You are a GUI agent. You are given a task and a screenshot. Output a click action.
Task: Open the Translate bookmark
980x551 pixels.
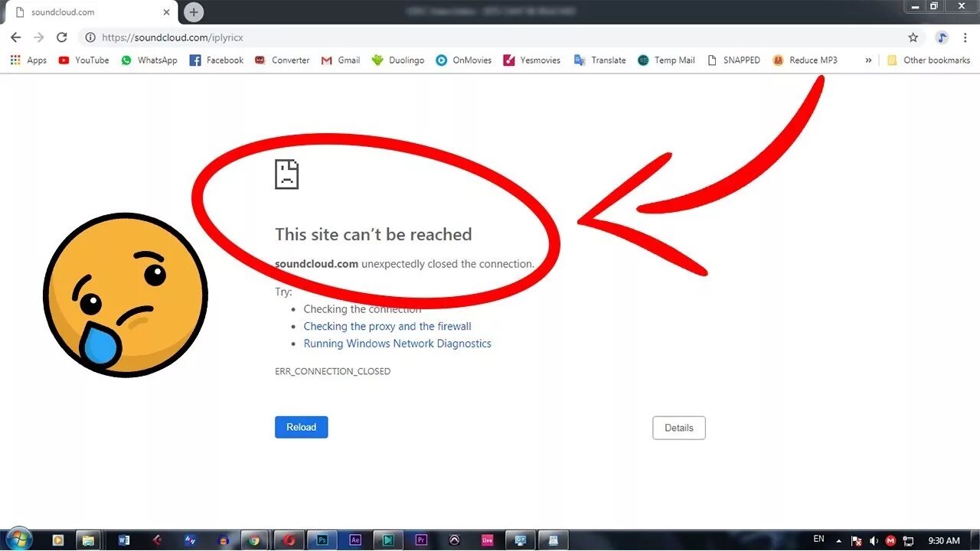599,60
